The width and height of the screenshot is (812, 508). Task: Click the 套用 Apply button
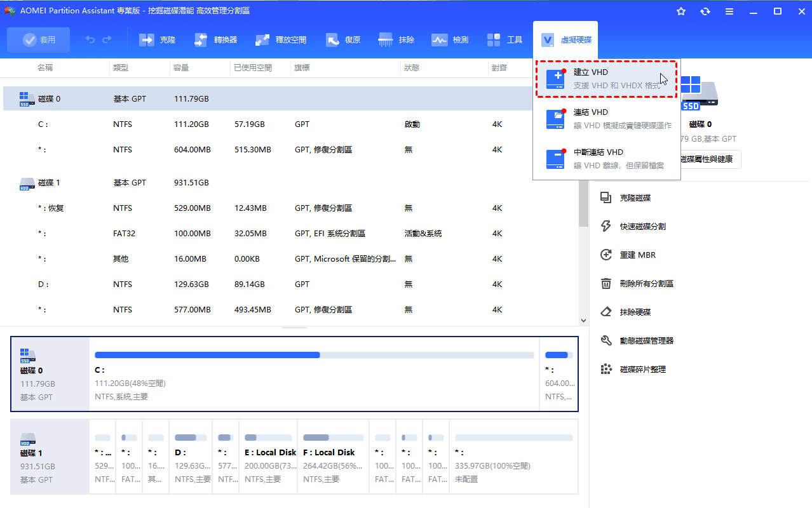click(38, 39)
